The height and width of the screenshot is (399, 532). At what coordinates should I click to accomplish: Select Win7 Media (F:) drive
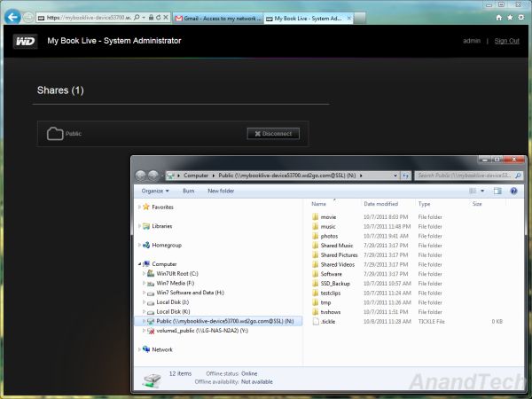pos(175,283)
